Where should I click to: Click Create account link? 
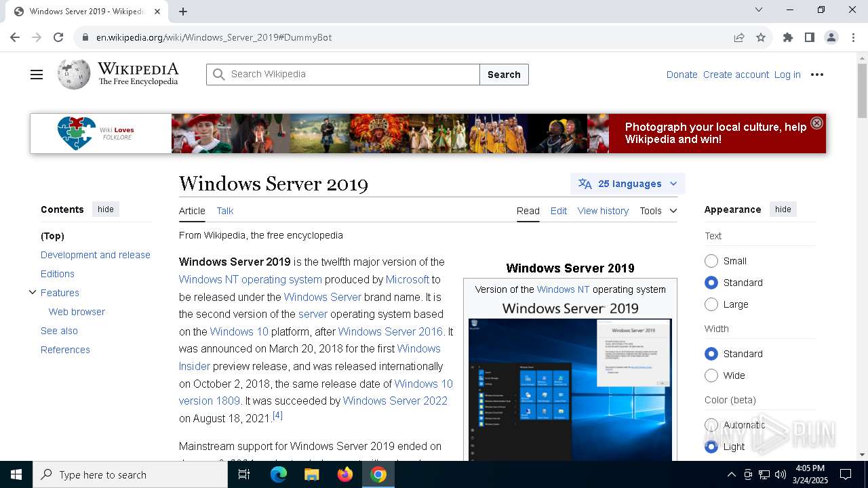736,75
